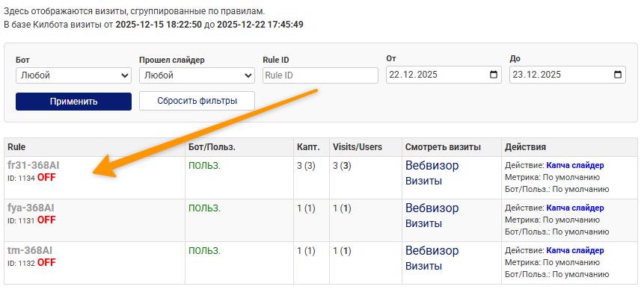Focus the Rule ID input field
This screenshot has height=298, width=644.
click(x=320, y=75)
